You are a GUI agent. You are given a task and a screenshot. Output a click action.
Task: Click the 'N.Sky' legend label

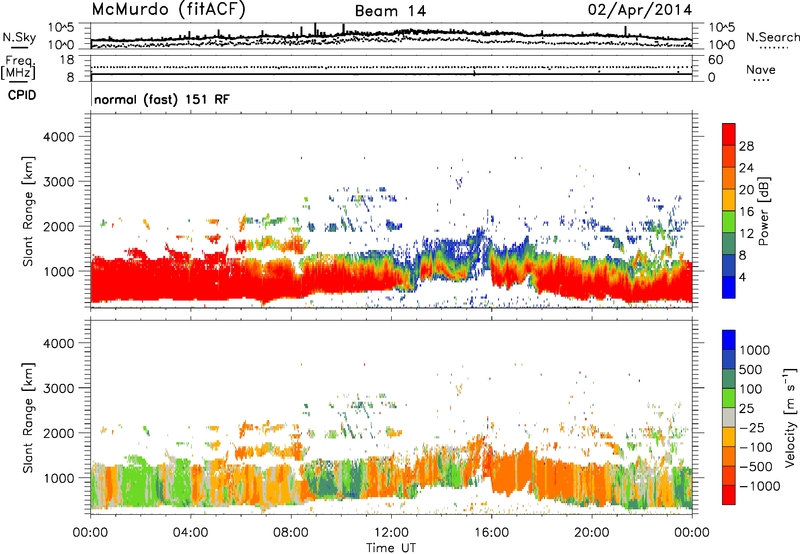pyautogui.click(x=19, y=37)
